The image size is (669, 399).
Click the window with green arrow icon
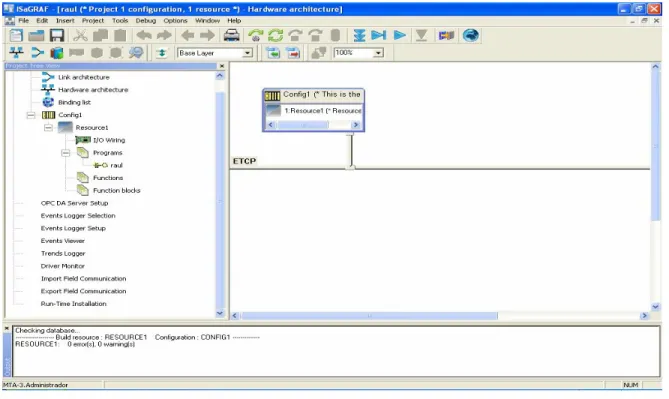(273, 53)
